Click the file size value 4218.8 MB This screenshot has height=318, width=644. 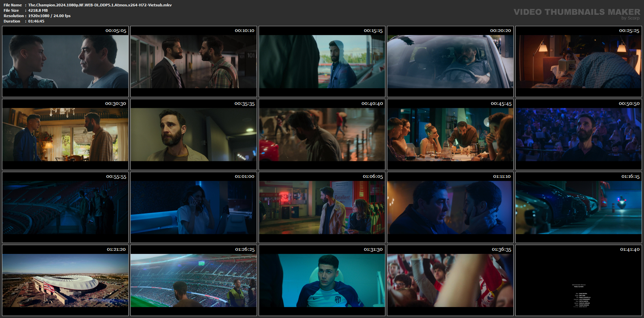tap(38, 10)
